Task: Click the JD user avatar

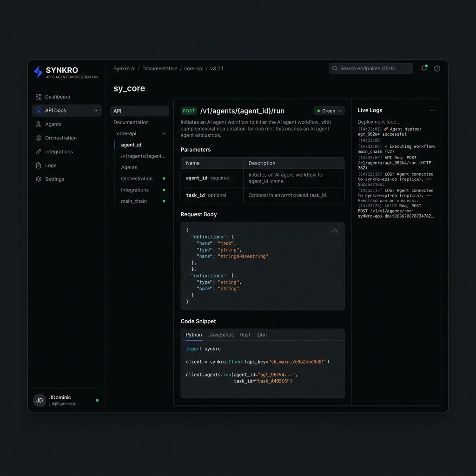Action: 40,400
